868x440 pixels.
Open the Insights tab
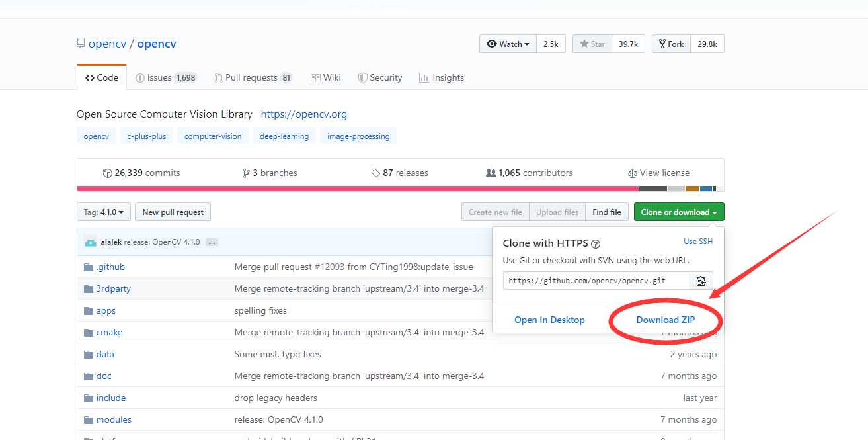pos(442,77)
